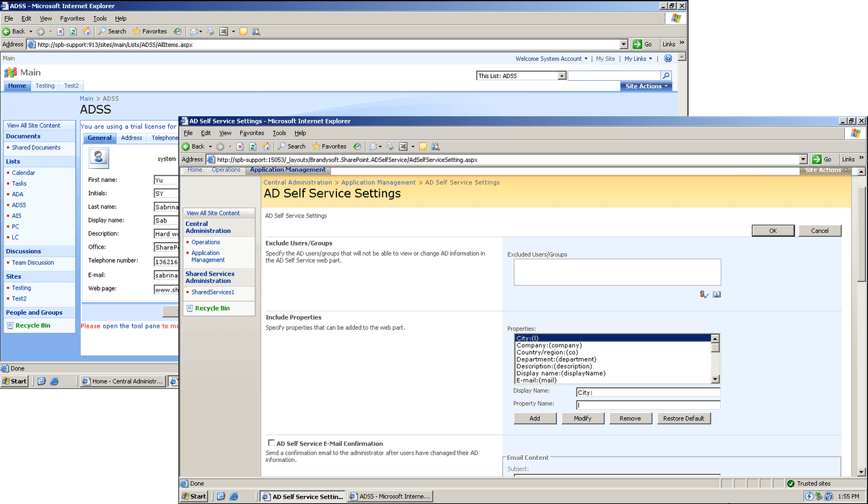868x504 pixels.
Task: Click Restore Default button
Action: coord(684,419)
